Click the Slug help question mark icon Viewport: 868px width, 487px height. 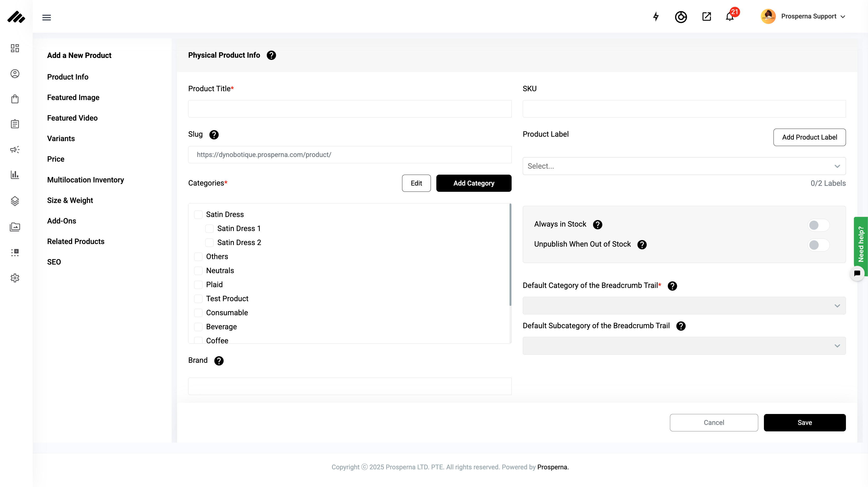[x=214, y=135]
